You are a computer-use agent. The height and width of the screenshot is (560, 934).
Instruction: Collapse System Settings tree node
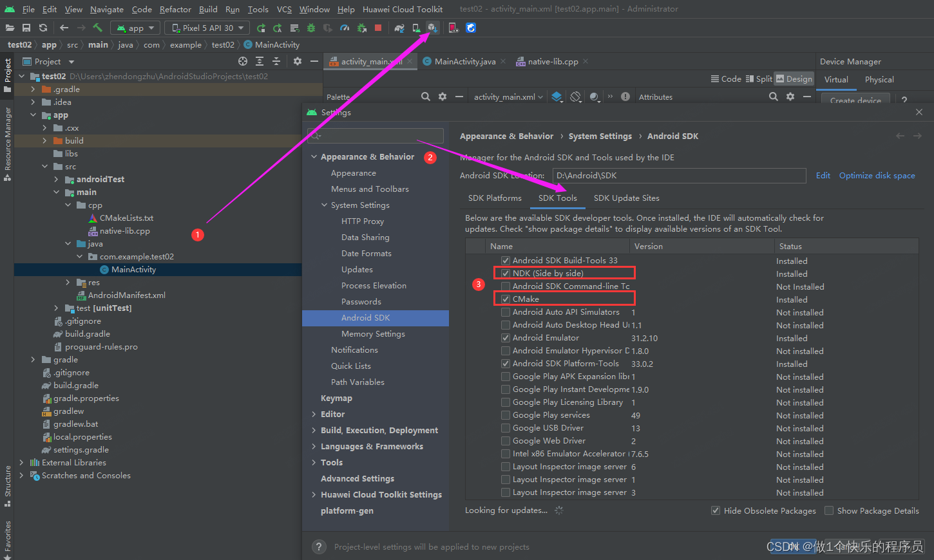325,205
